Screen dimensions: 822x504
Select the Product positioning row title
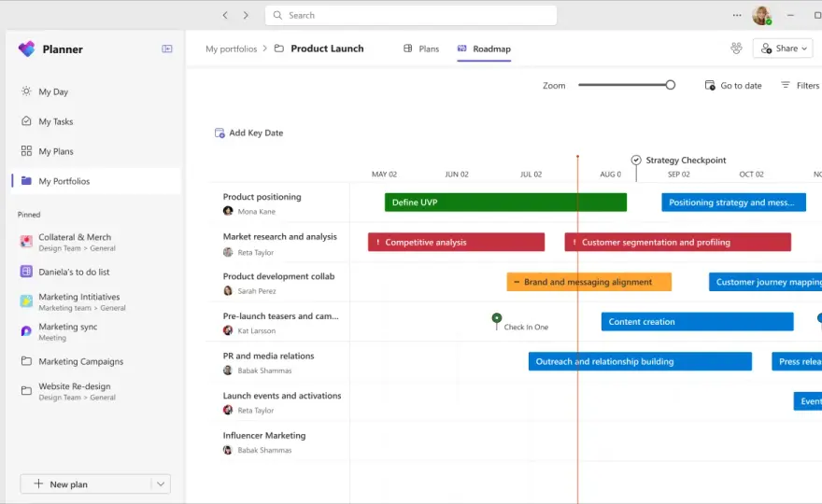pyautogui.click(x=262, y=196)
